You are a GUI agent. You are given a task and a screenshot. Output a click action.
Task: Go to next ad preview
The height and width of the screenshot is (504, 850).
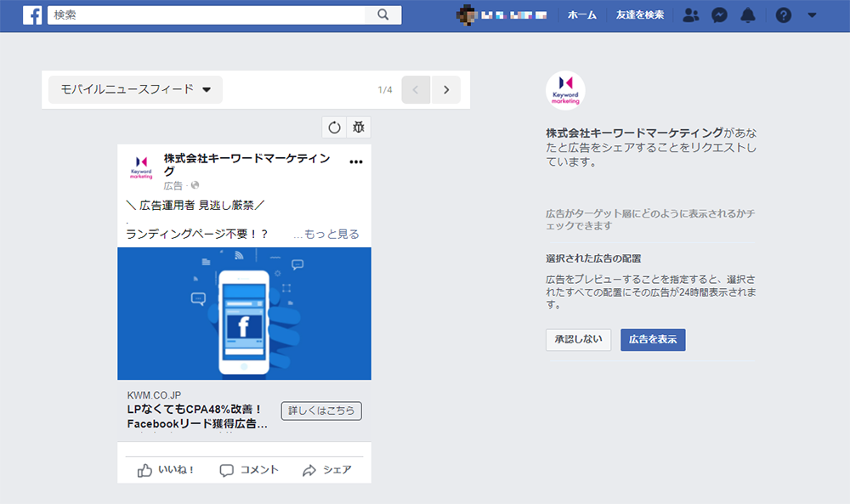point(446,89)
